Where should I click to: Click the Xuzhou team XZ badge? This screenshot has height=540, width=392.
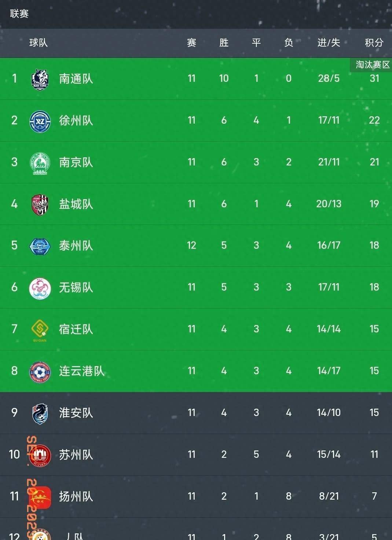(40, 121)
